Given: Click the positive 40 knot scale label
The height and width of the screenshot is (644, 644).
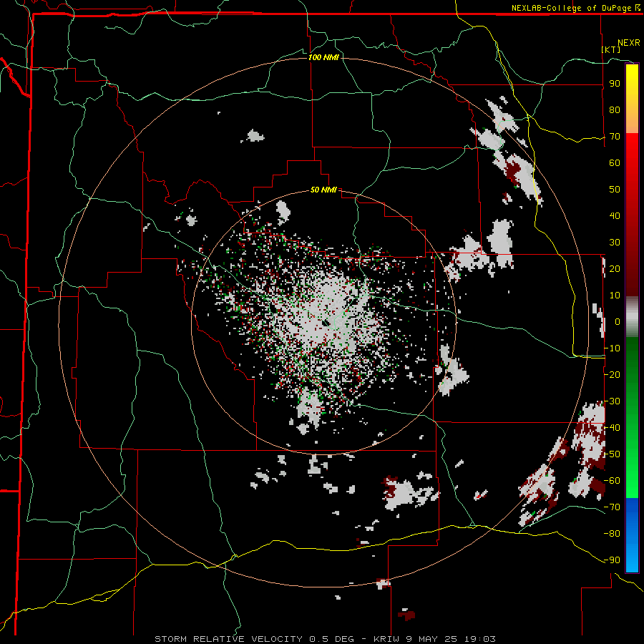Looking at the screenshot, I should tap(615, 215).
